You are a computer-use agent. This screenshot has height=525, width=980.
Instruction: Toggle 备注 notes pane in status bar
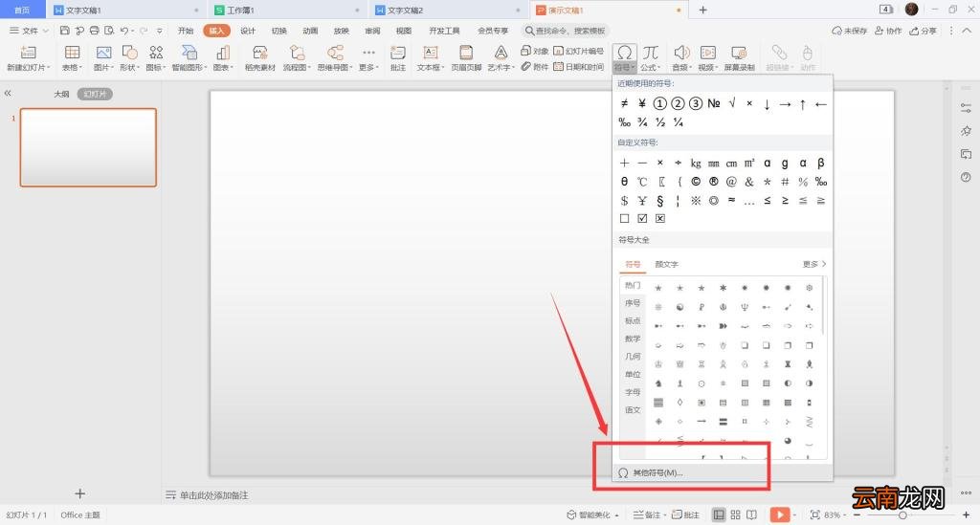pos(647,515)
